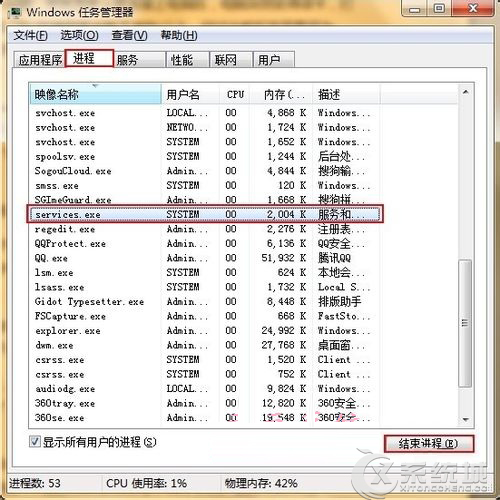
Task: Open the 性能 tab
Action: pos(188,60)
